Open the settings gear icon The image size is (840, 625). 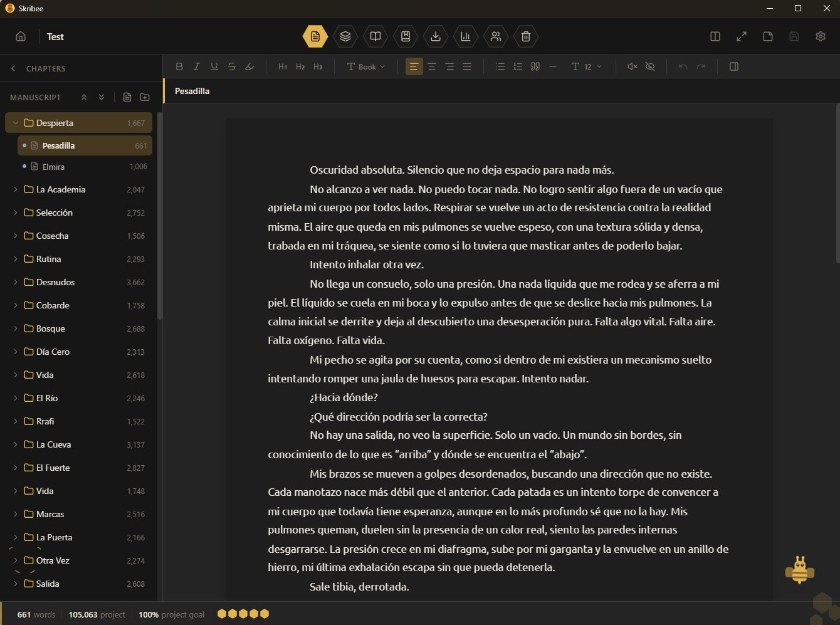click(821, 36)
